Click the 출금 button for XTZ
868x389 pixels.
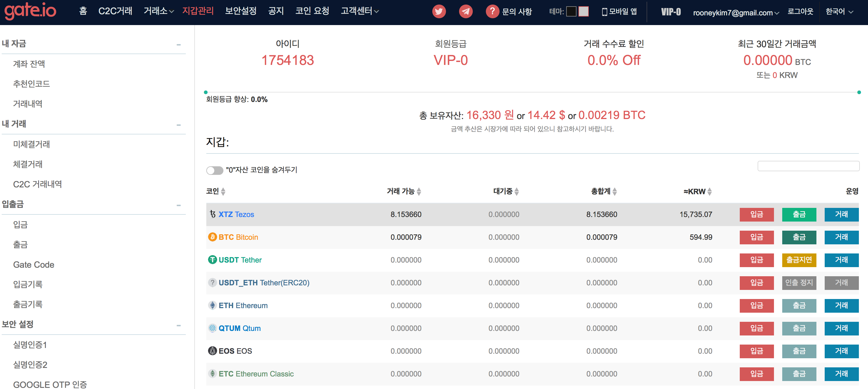(799, 214)
